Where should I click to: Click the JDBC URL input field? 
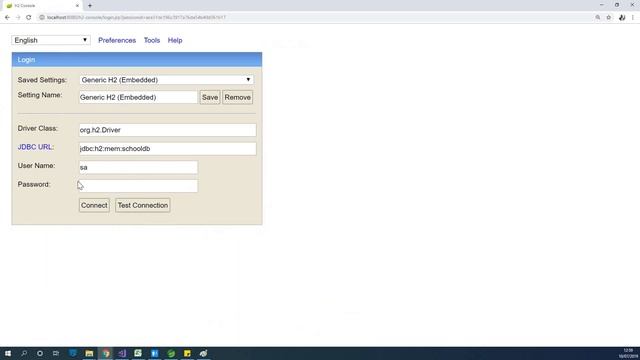pos(167,149)
